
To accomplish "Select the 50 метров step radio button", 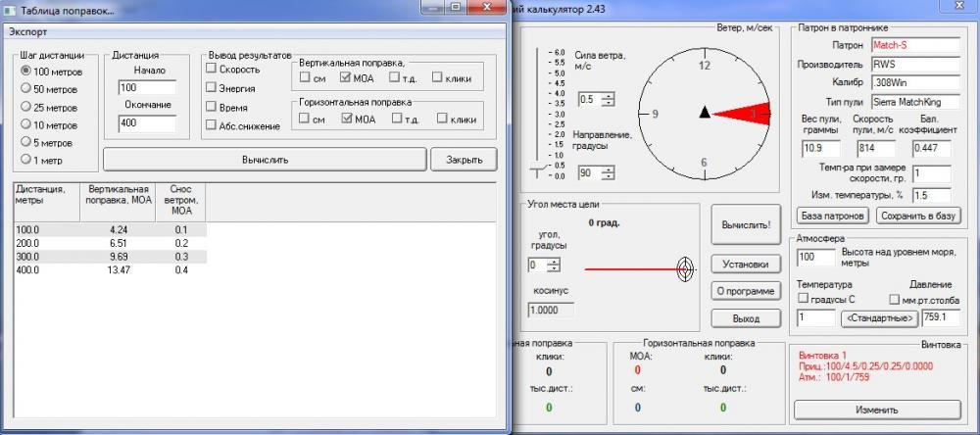I will [x=25, y=89].
